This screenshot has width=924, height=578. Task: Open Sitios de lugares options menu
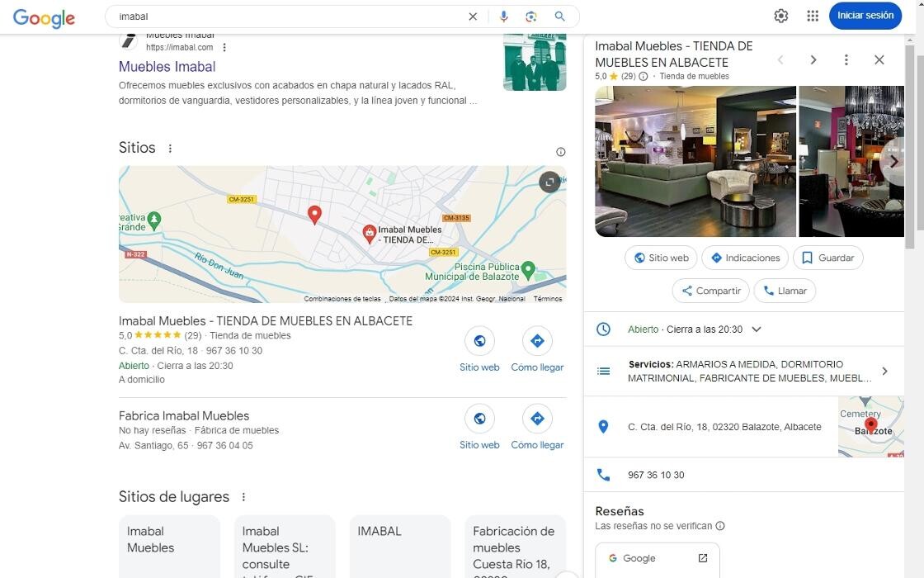click(x=243, y=497)
